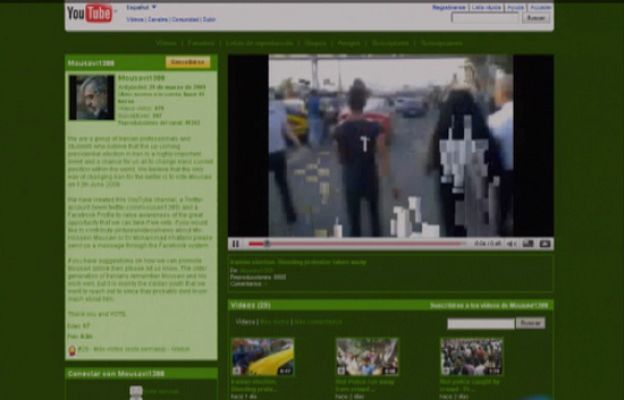Click the orange Subscribe button in profile
The width and height of the screenshot is (624, 400).
[188, 62]
